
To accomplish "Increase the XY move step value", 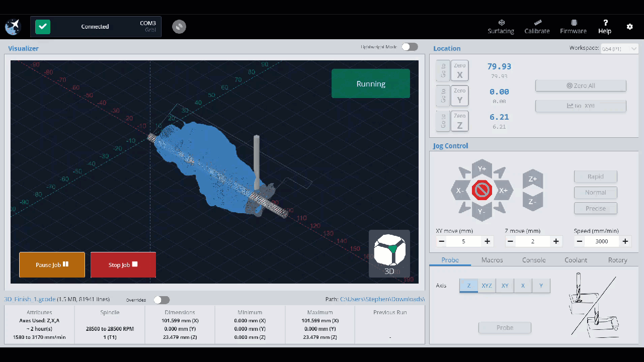I will click(x=487, y=241).
